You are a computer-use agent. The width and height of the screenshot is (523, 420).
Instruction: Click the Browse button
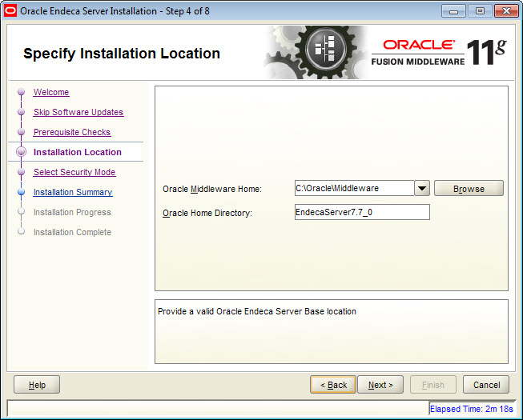469,189
